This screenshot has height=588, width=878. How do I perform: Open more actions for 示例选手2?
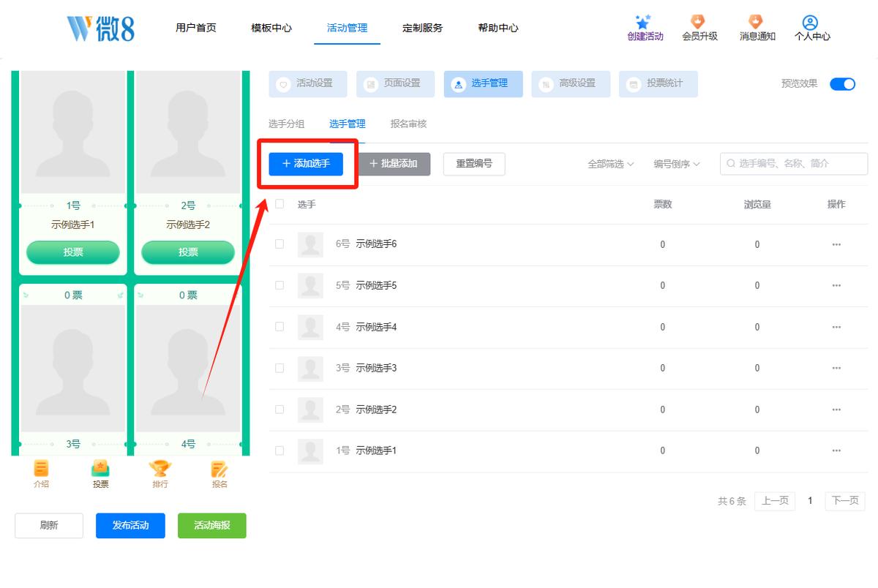tap(836, 410)
